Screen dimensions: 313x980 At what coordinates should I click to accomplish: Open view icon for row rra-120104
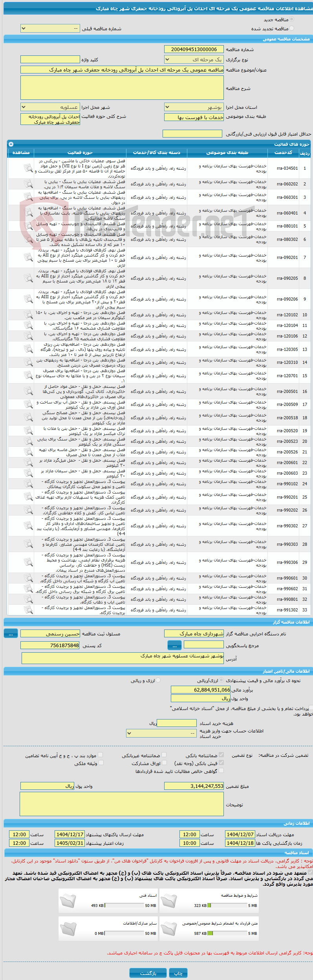(28, 325)
